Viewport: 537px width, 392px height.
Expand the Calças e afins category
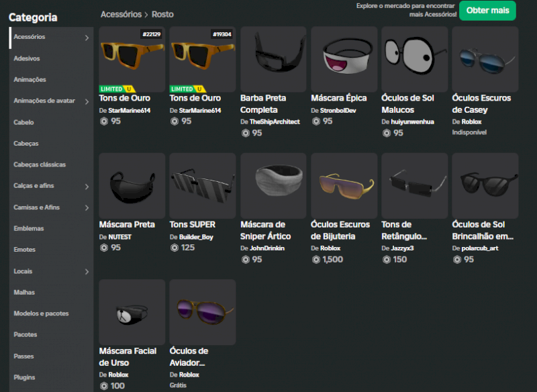click(x=87, y=187)
